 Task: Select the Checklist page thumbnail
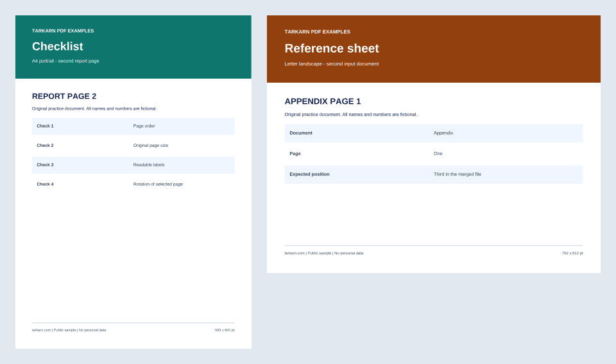[x=133, y=182]
